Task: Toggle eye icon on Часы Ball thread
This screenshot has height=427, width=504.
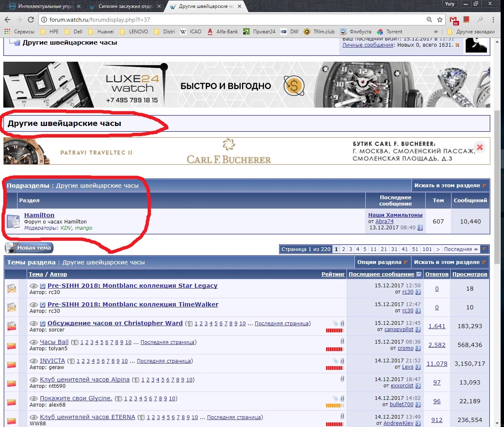Action: (34, 342)
